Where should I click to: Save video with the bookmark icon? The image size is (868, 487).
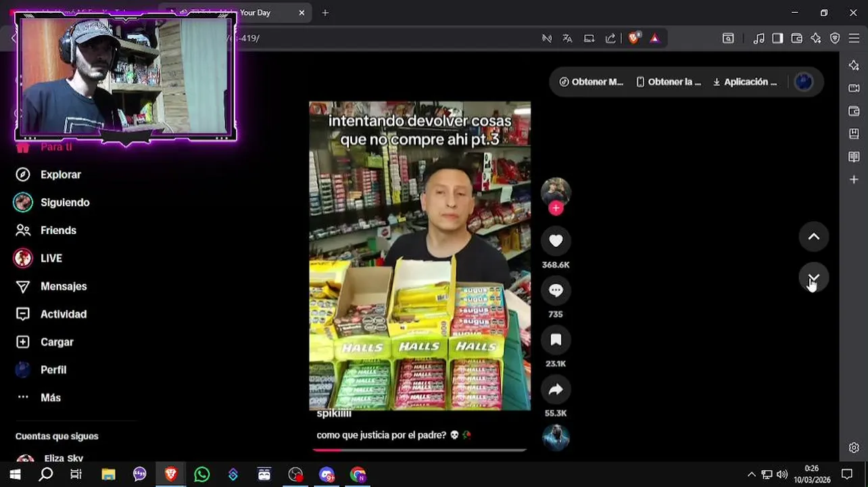point(556,340)
